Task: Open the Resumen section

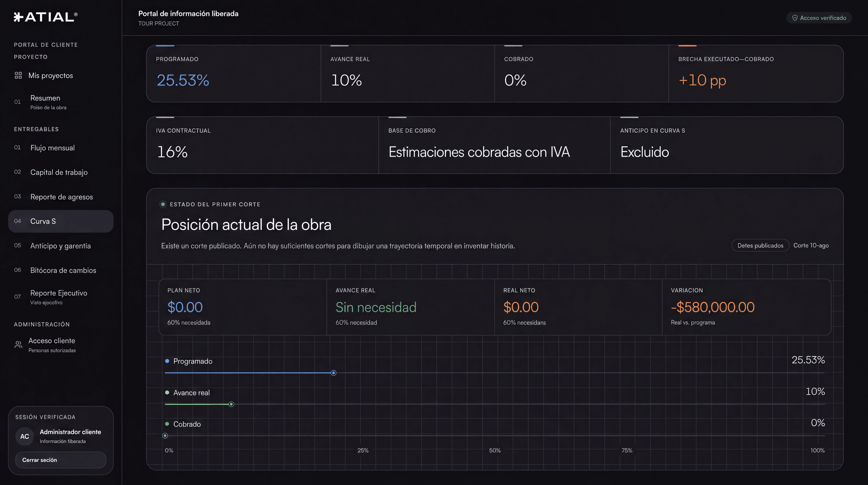Action: (x=61, y=102)
